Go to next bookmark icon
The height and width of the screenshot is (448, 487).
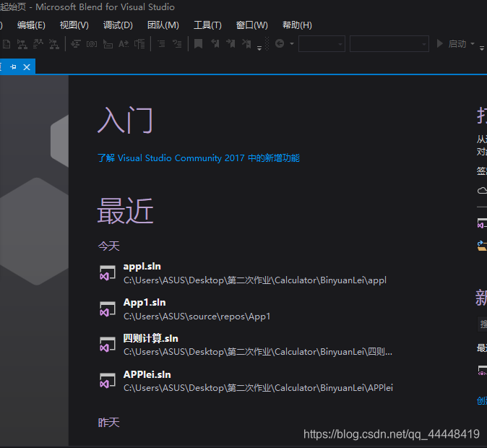[230, 43]
